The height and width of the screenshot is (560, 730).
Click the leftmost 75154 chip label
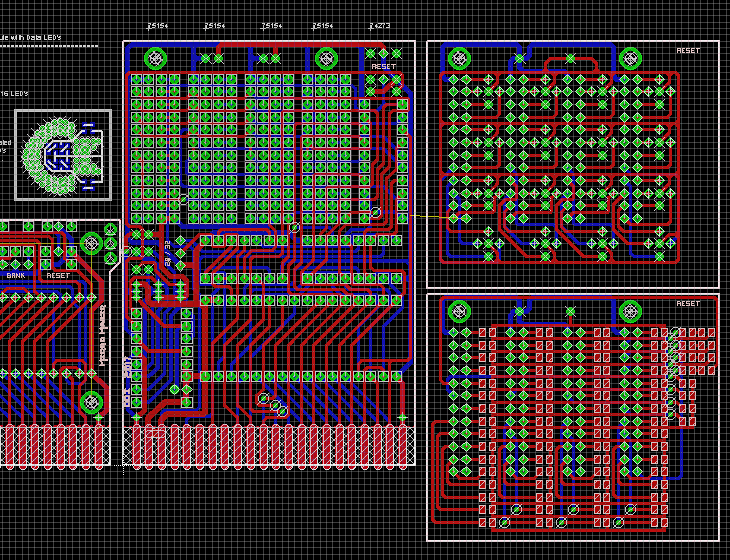pyautogui.click(x=157, y=26)
